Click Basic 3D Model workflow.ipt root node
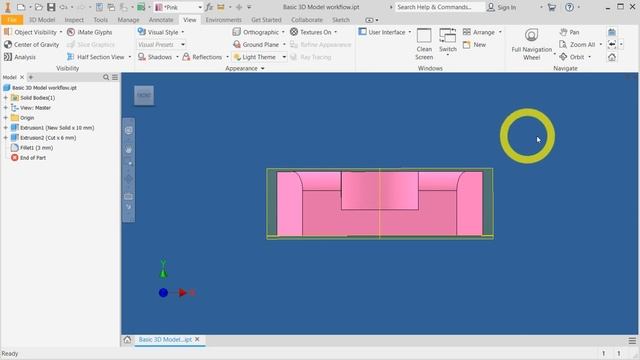The height and width of the screenshot is (360, 640). tap(44, 88)
